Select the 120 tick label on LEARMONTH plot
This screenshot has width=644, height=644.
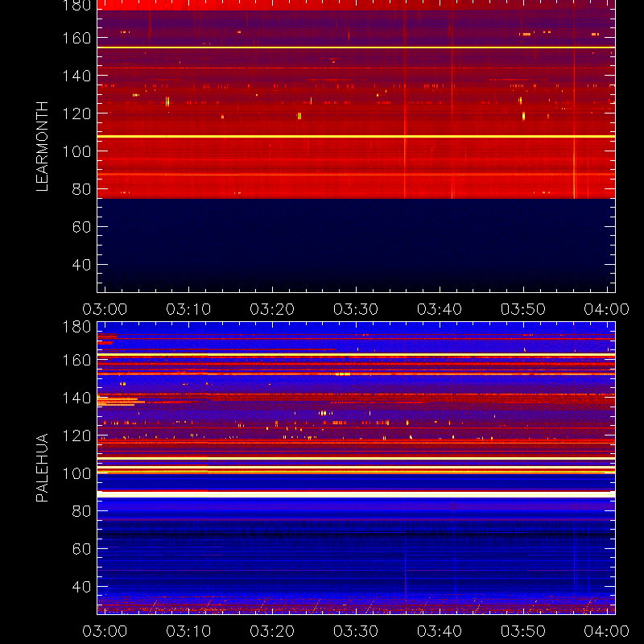click(x=76, y=114)
